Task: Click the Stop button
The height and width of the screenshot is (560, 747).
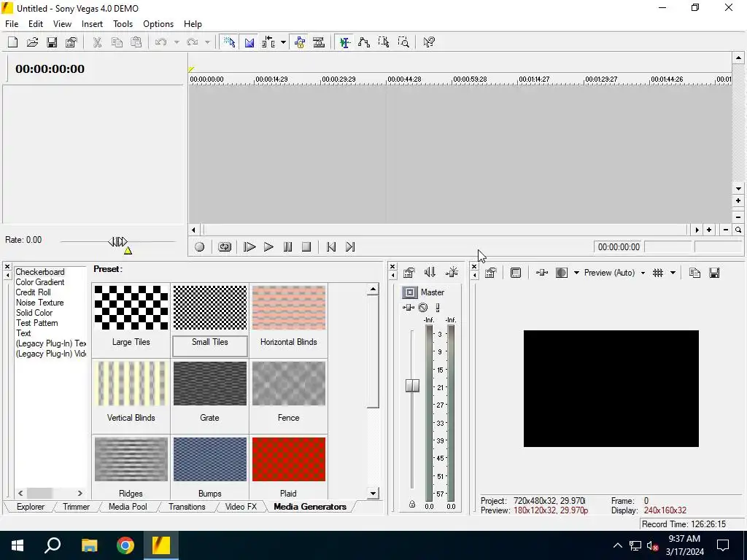Action: point(306,246)
